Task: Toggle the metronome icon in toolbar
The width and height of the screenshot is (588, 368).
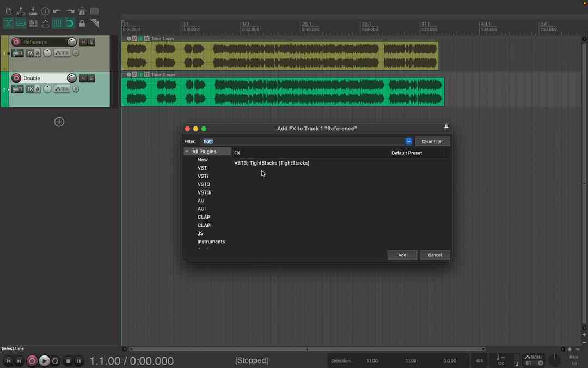Action: [x=82, y=11]
